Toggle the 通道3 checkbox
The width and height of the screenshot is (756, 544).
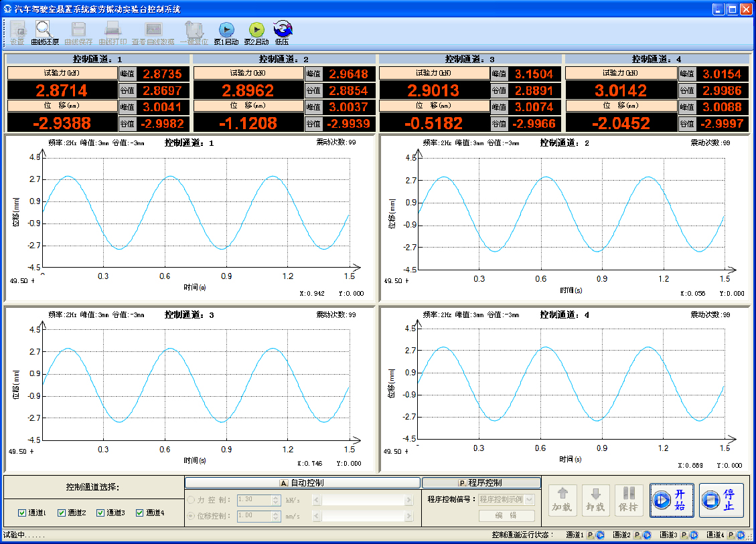coord(100,513)
